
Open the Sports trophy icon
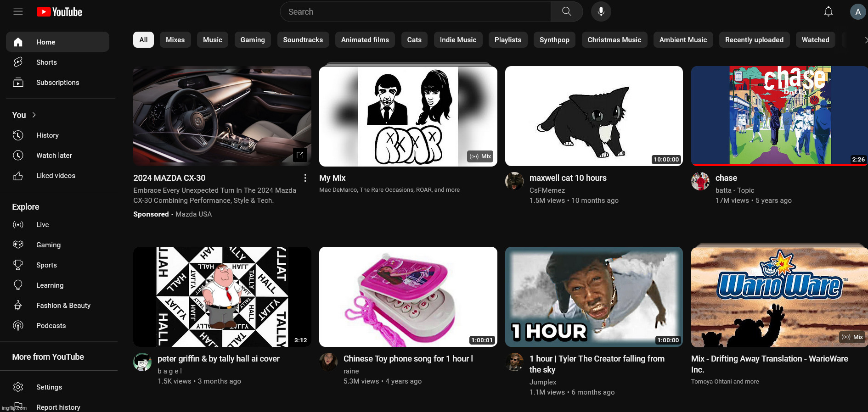pyautogui.click(x=18, y=265)
